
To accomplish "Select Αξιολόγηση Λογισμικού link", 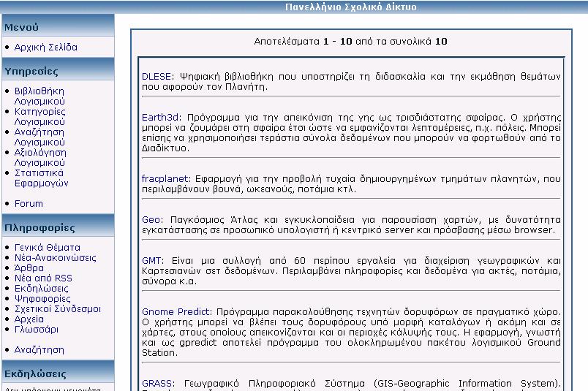I will (x=40, y=157).
